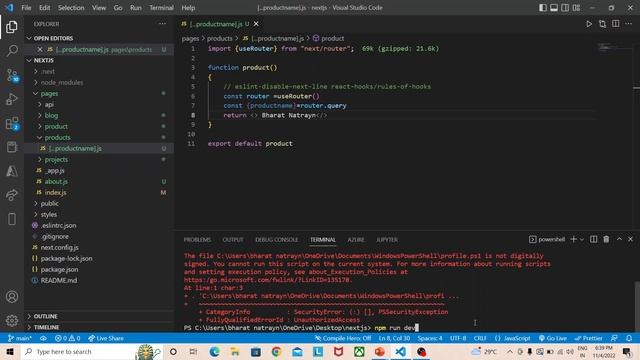Toggle panel layout icon in title bar

point(553,8)
